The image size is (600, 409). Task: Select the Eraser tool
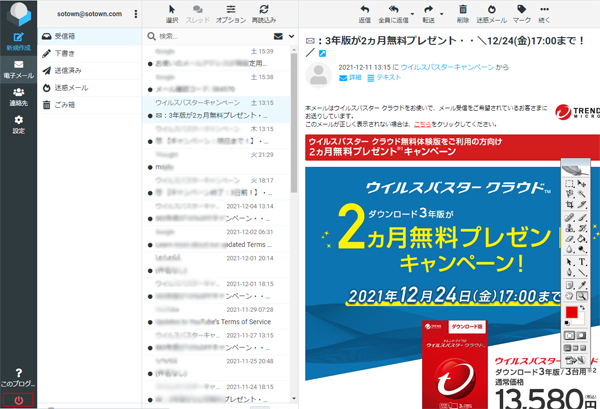[x=569, y=239]
